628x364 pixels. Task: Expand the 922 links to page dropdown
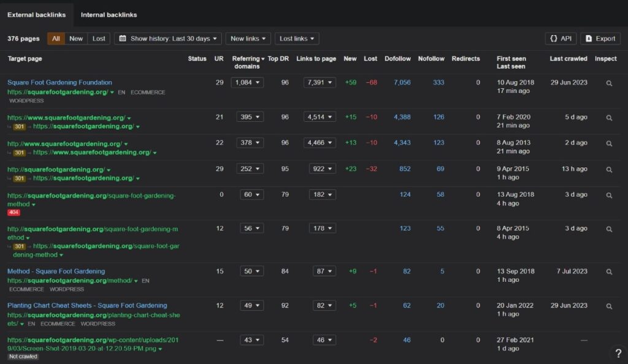[x=323, y=169]
